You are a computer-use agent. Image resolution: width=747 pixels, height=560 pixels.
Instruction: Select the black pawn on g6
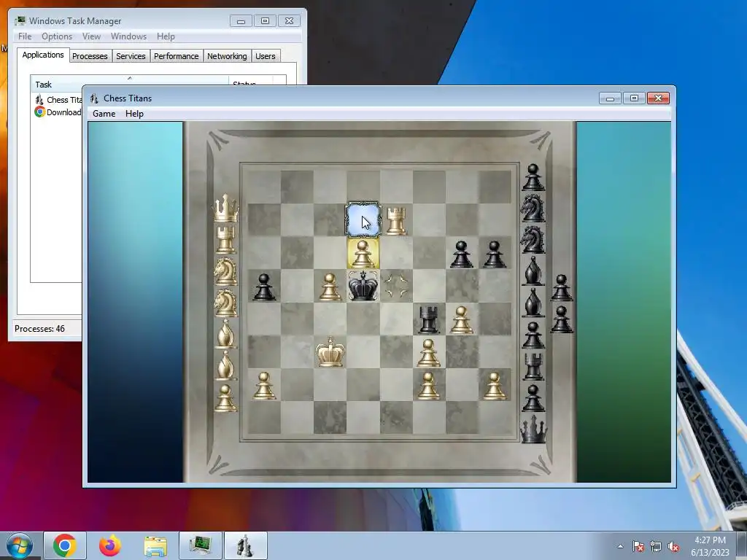click(461, 254)
